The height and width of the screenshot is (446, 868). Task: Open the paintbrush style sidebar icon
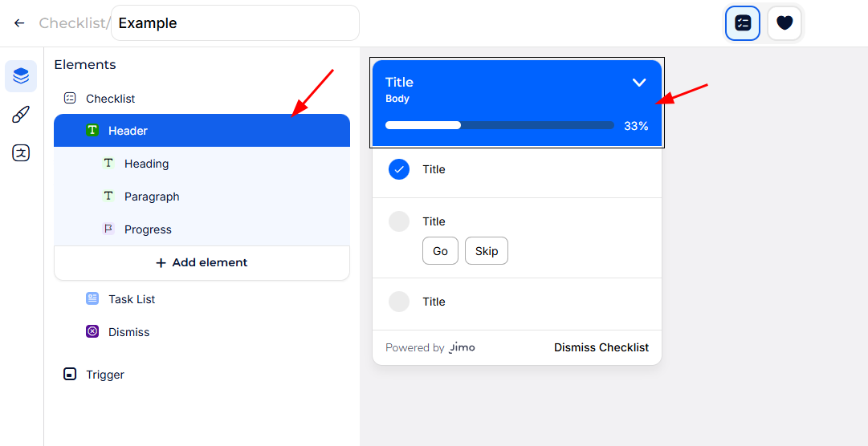coord(21,115)
